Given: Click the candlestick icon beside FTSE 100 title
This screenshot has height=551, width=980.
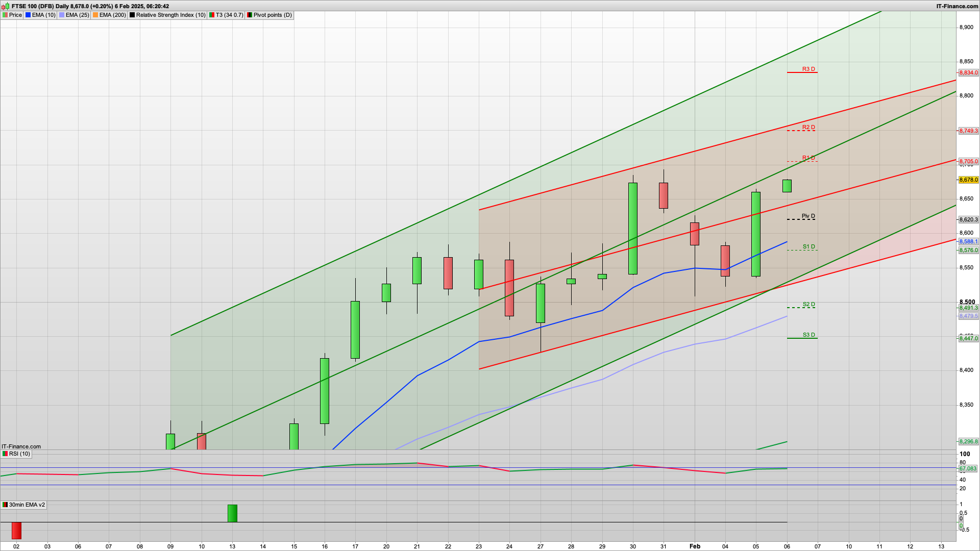Looking at the screenshot, I should [x=5, y=6].
